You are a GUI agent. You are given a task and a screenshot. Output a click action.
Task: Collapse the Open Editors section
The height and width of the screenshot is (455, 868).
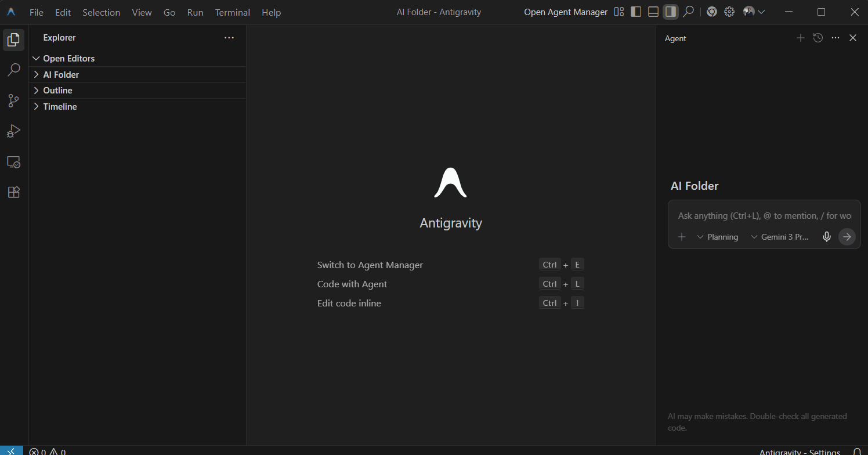pos(138,59)
